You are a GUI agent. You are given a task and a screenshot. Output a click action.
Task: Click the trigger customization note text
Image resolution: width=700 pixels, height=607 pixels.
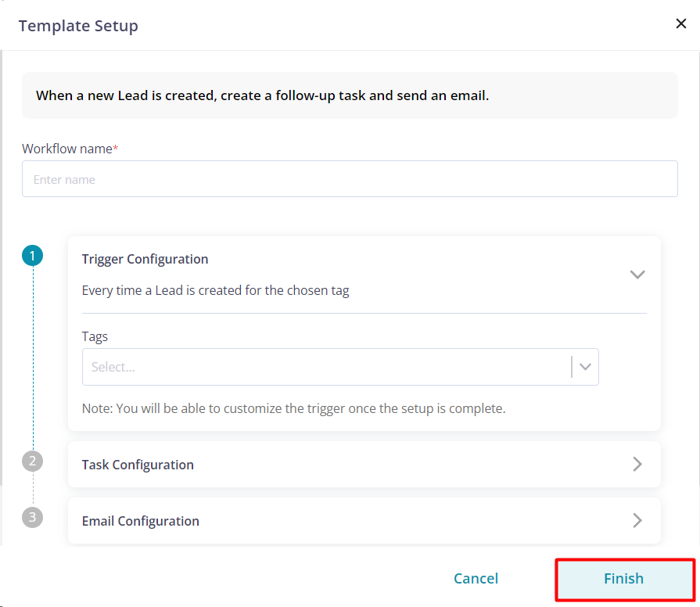tap(294, 408)
